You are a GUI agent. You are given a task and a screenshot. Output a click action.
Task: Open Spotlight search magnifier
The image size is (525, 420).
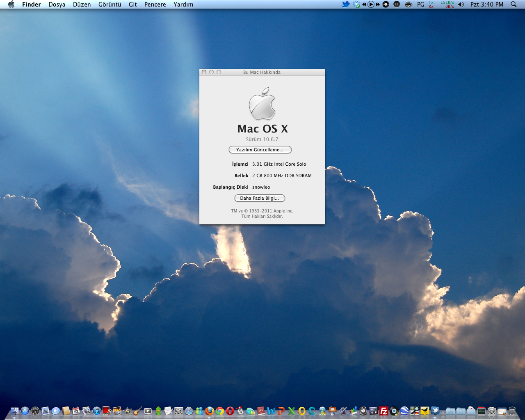click(x=514, y=4)
